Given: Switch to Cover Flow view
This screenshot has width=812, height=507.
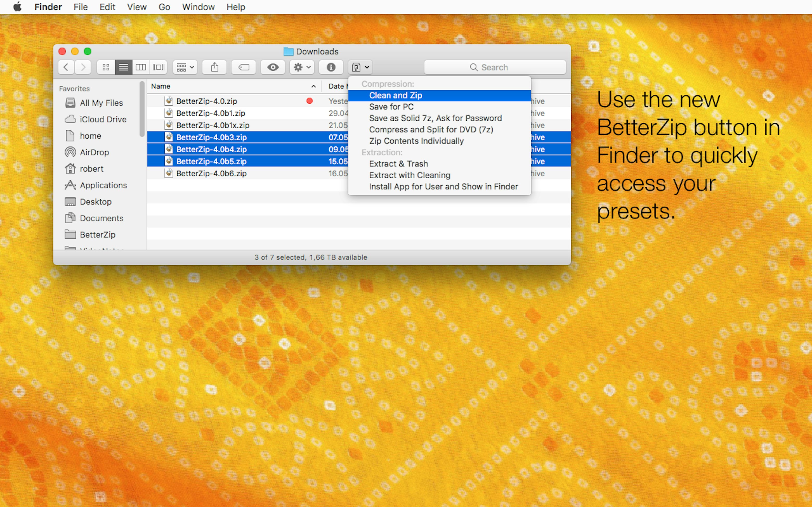Looking at the screenshot, I should [158, 67].
